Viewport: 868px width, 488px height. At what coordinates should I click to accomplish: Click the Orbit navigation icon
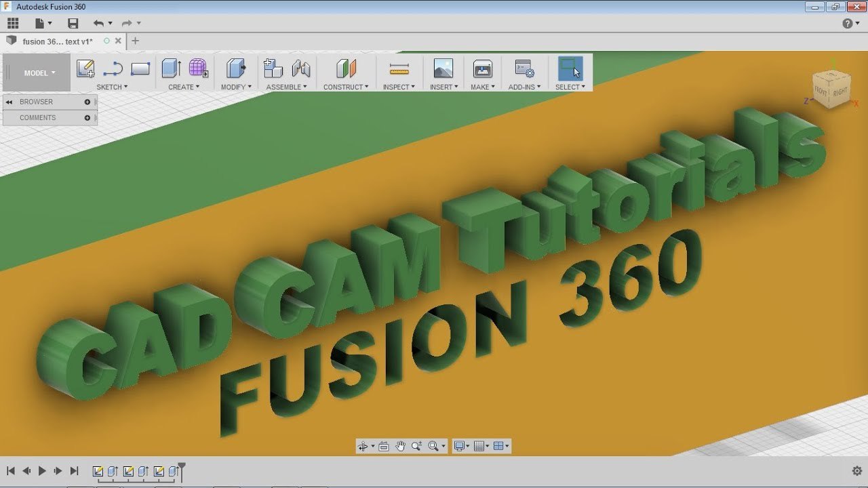363,446
